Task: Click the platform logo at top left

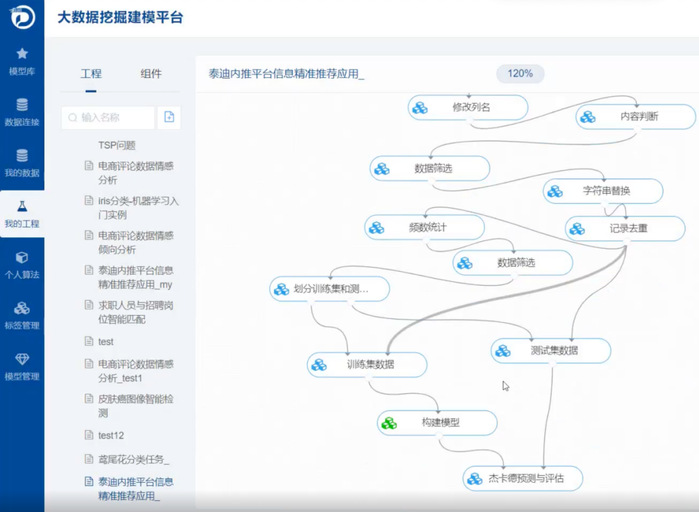Action: pyautogui.click(x=22, y=18)
